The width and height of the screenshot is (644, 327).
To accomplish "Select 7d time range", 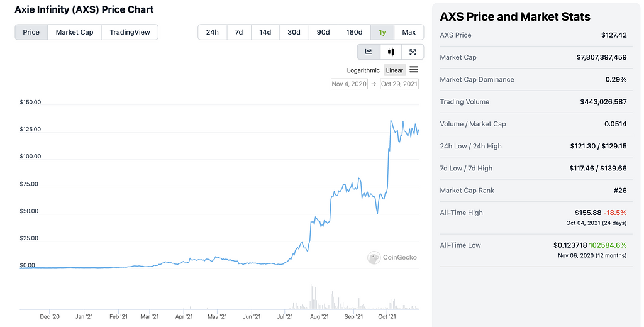I will tap(239, 32).
